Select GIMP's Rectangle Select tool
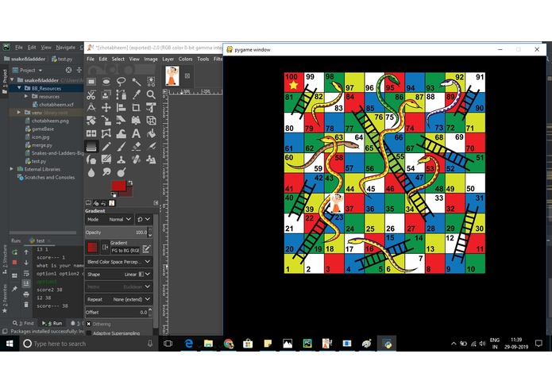Screen dimensions: 552x392 click(91, 82)
